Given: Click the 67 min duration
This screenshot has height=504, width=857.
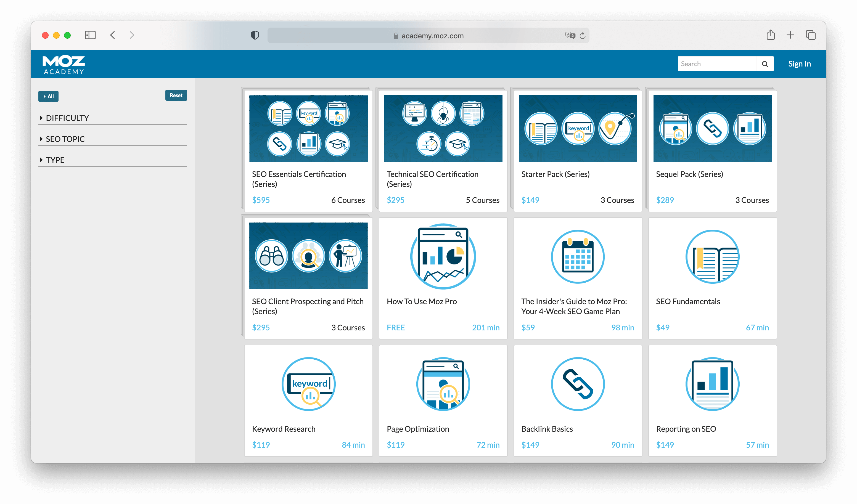Looking at the screenshot, I should [757, 328].
